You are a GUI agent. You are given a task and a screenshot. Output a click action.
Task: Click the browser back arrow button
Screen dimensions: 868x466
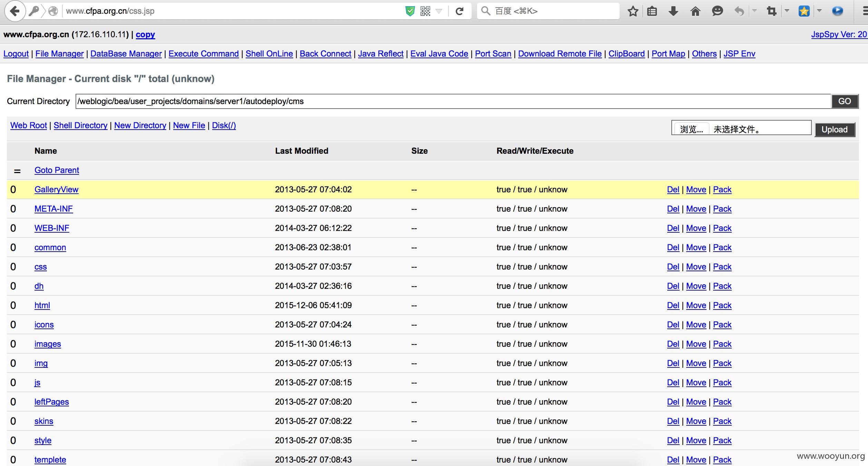15,11
